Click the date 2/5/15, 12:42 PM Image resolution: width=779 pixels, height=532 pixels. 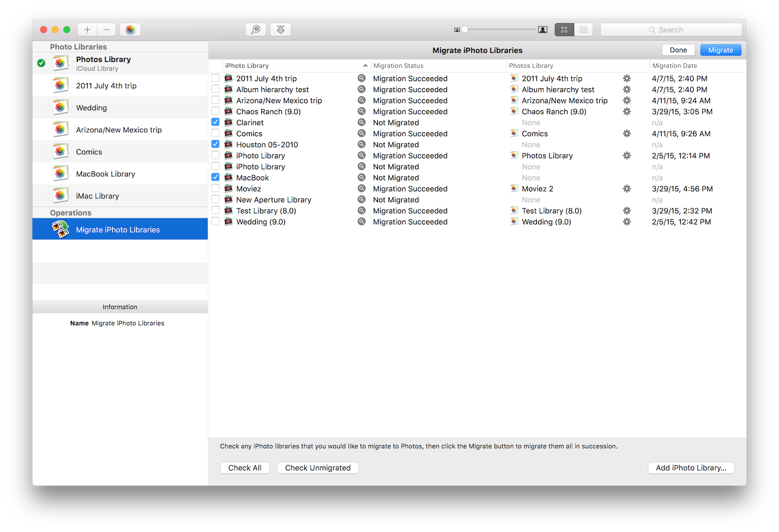[681, 222]
